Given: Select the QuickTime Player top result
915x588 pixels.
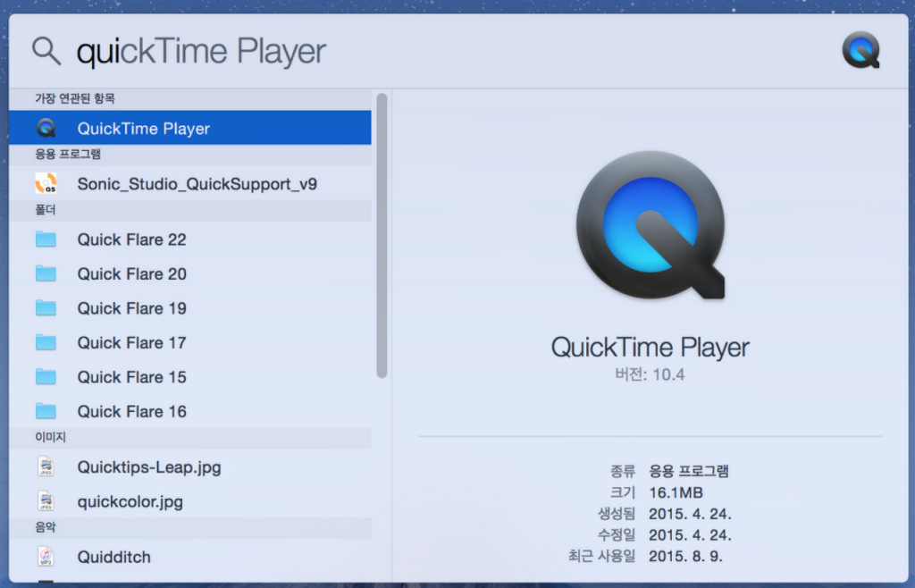Looking at the screenshot, I should click(190, 128).
